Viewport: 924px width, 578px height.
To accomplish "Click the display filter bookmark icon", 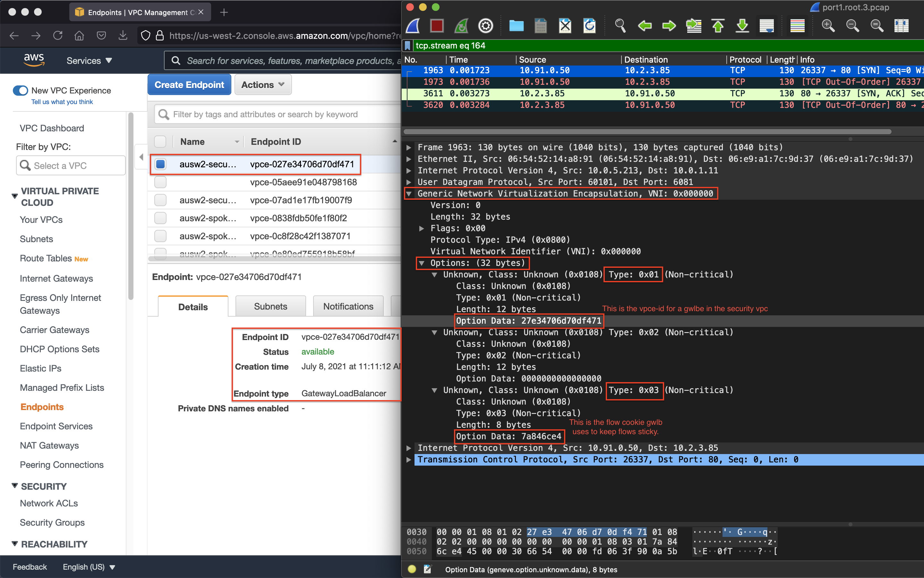I will [408, 46].
